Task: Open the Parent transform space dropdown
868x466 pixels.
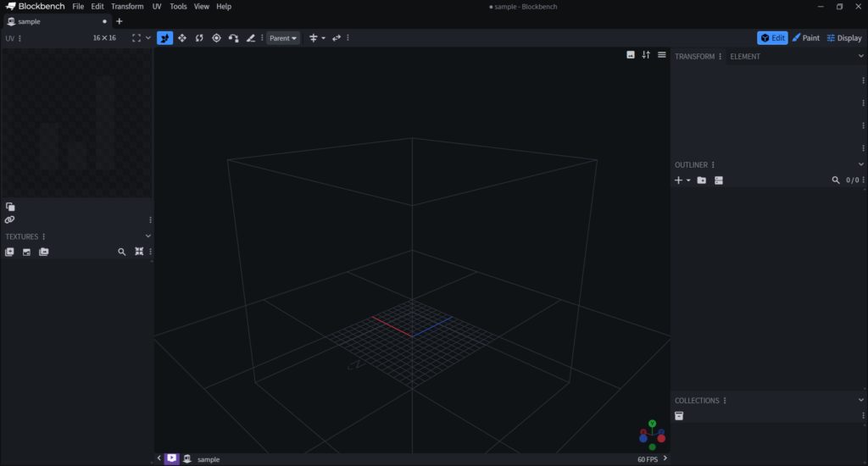Action: pos(283,38)
